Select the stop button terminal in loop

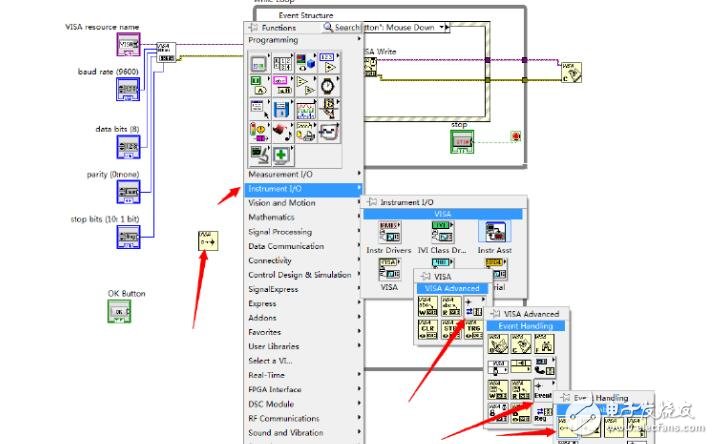(461, 142)
